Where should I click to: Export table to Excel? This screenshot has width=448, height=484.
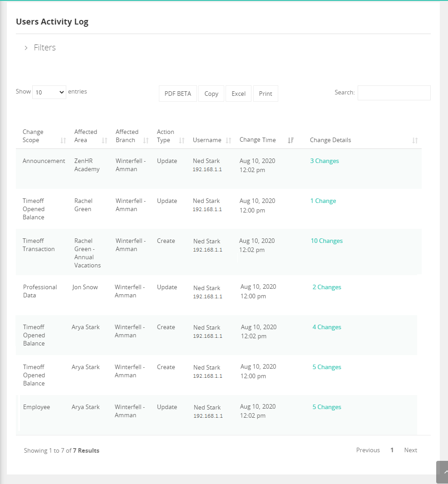[238, 94]
